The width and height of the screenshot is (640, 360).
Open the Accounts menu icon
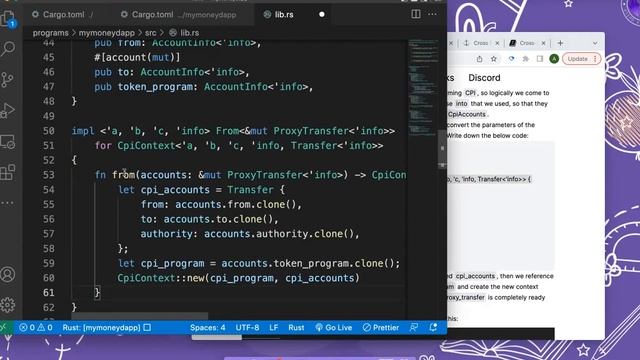[8, 274]
